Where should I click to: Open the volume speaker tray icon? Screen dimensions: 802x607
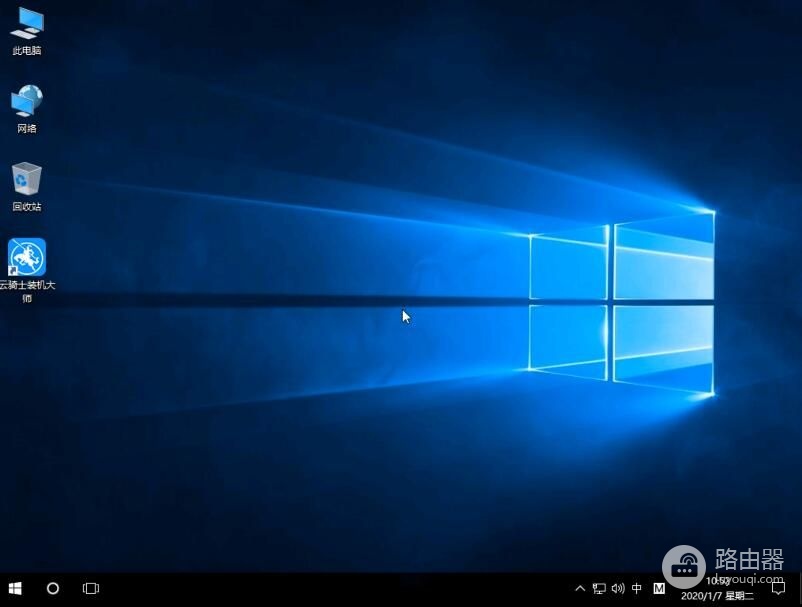(618, 589)
